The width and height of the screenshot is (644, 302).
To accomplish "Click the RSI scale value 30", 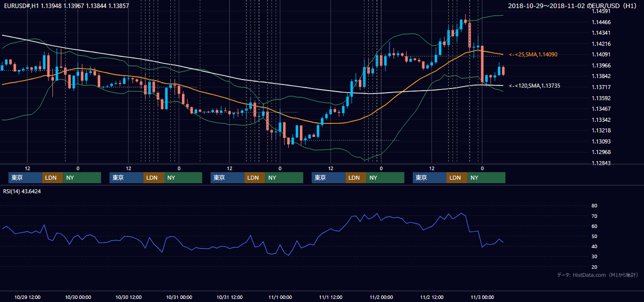I will (594, 257).
